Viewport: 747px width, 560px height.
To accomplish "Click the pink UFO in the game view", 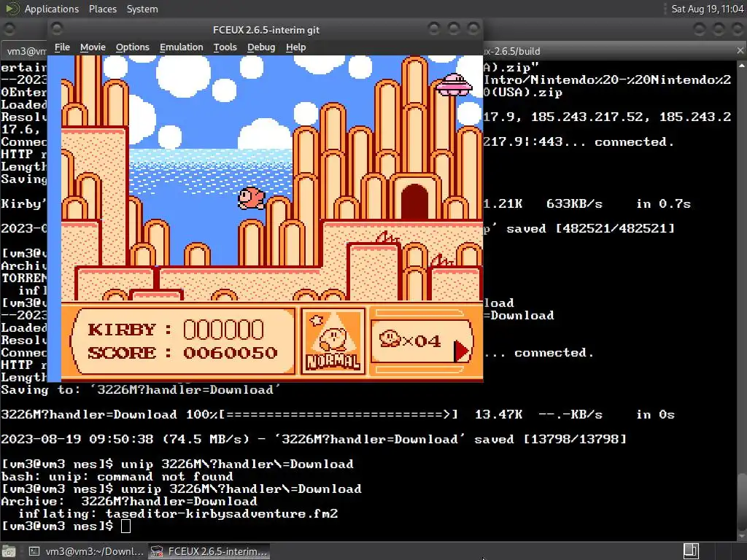I will coord(454,85).
